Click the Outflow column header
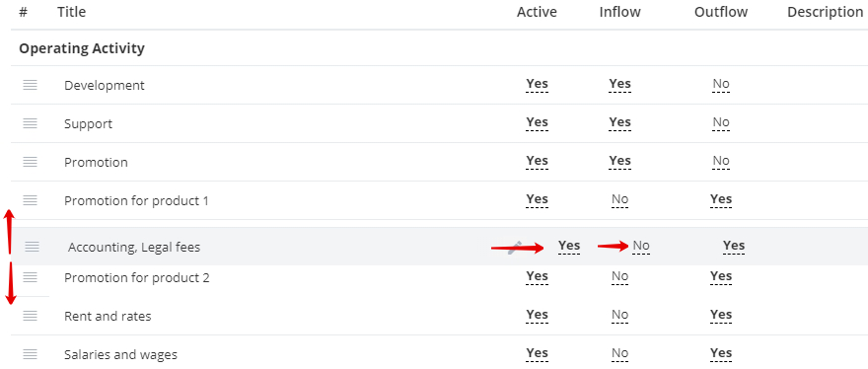868x369 pixels. (x=721, y=12)
